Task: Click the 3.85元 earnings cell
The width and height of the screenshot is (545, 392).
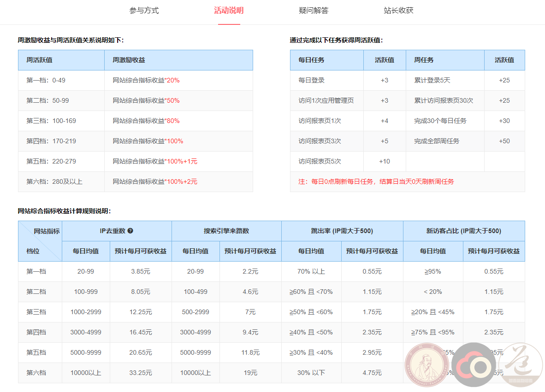Action: point(141,271)
